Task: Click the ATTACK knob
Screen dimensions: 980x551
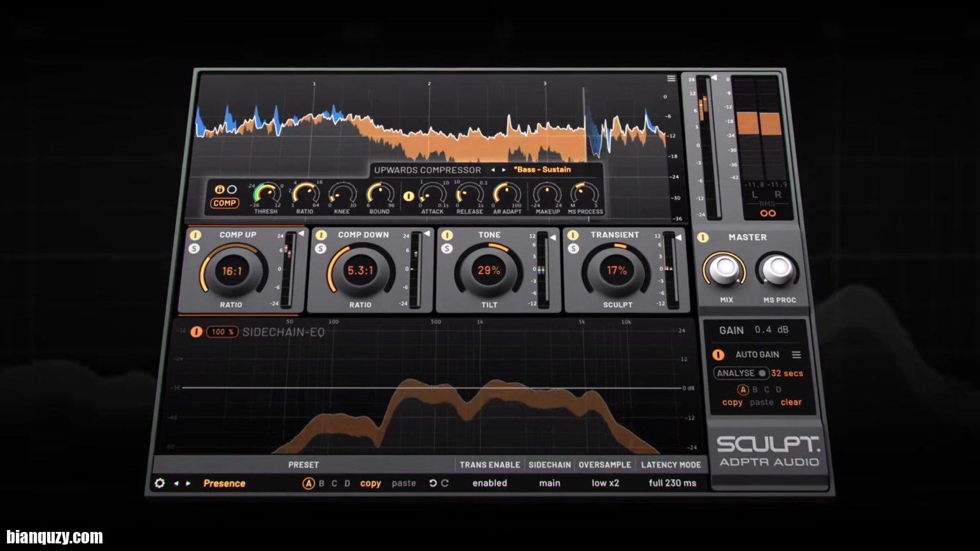Action: pos(433,193)
